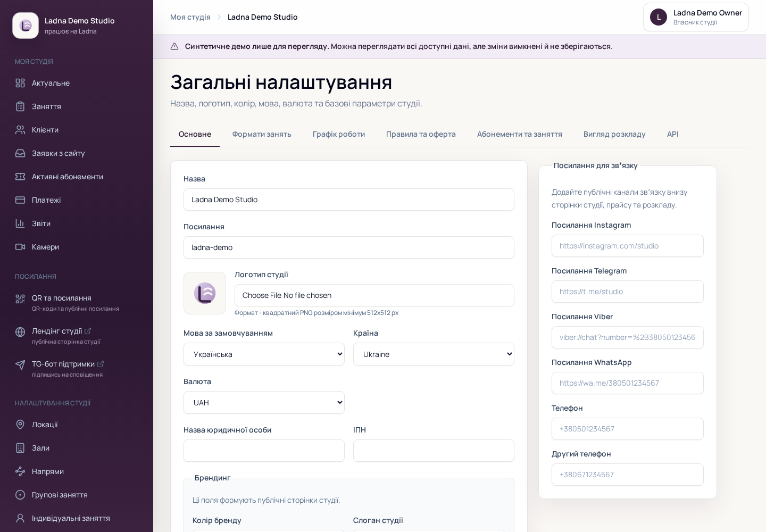
Task: Focus the ІПН input field
Action: click(434, 451)
